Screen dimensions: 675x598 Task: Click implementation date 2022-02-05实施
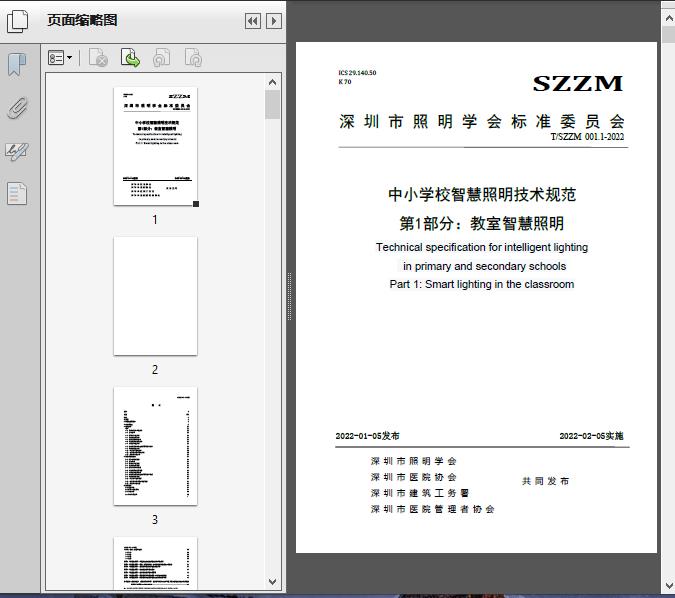pyautogui.click(x=591, y=436)
